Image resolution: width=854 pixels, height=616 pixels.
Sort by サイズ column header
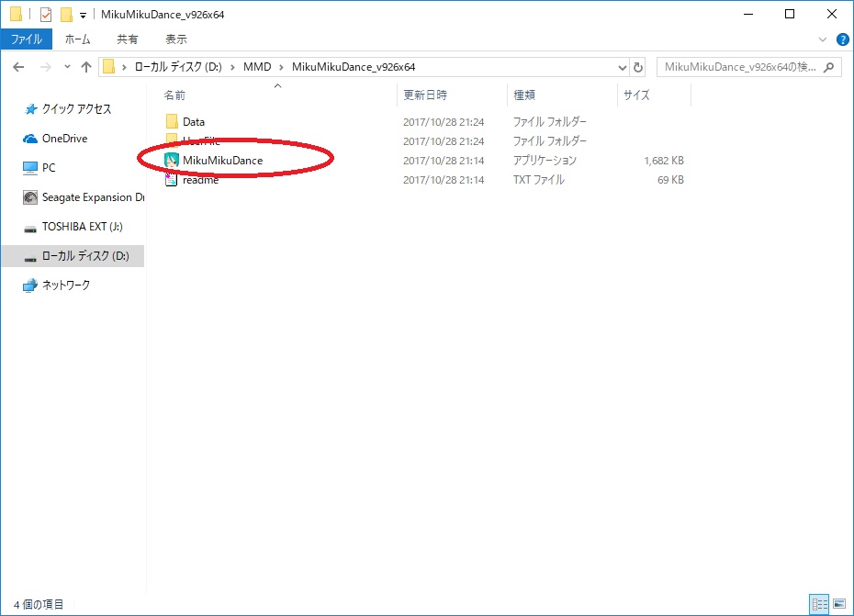pyautogui.click(x=636, y=95)
